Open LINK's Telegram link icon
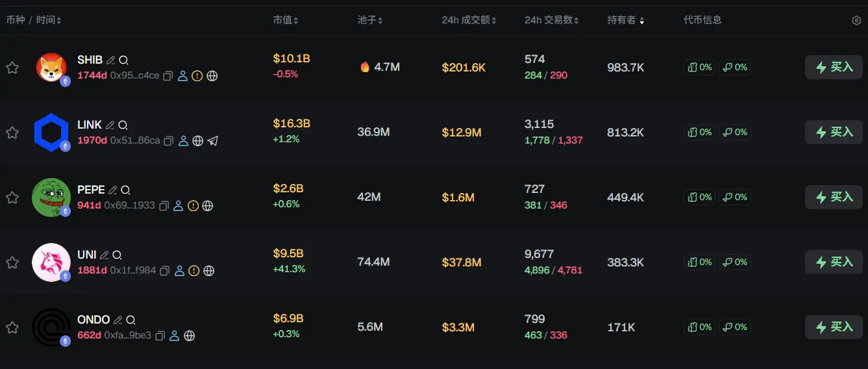 click(212, 141)
